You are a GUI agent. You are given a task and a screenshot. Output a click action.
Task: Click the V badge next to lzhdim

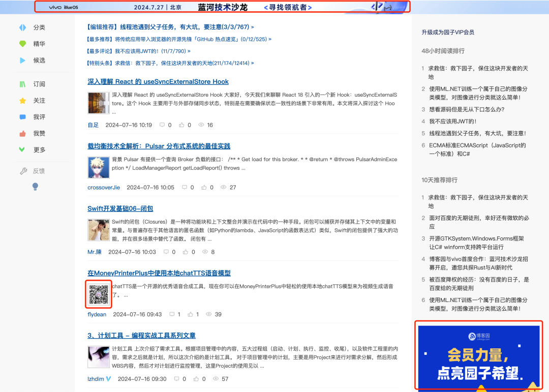(x=109, y=379)
